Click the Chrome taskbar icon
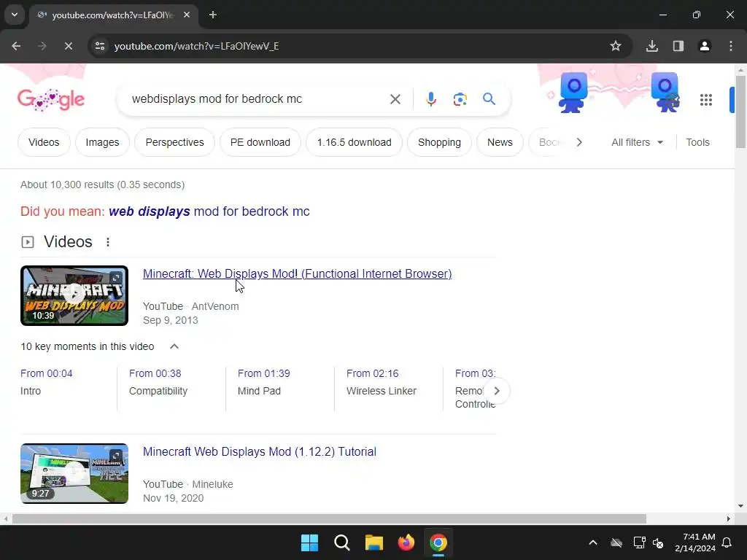The height and width of the screenshot is (560, 747). 438,542
